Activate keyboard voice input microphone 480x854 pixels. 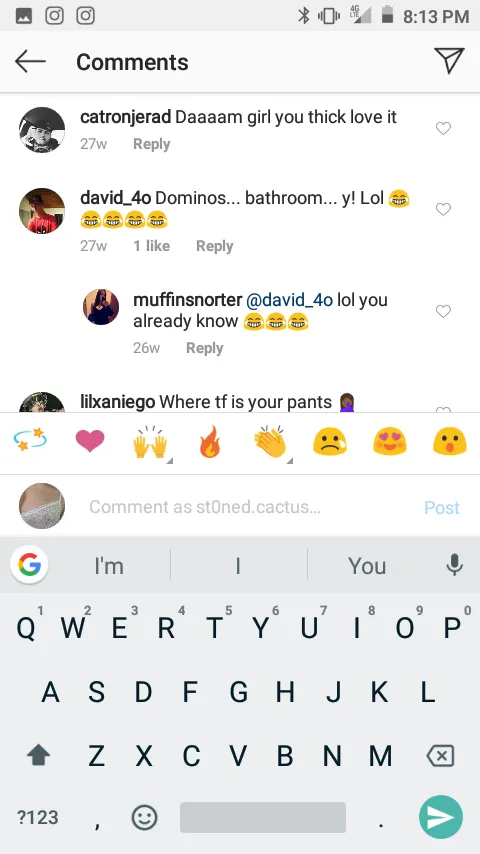click(454, 565)
